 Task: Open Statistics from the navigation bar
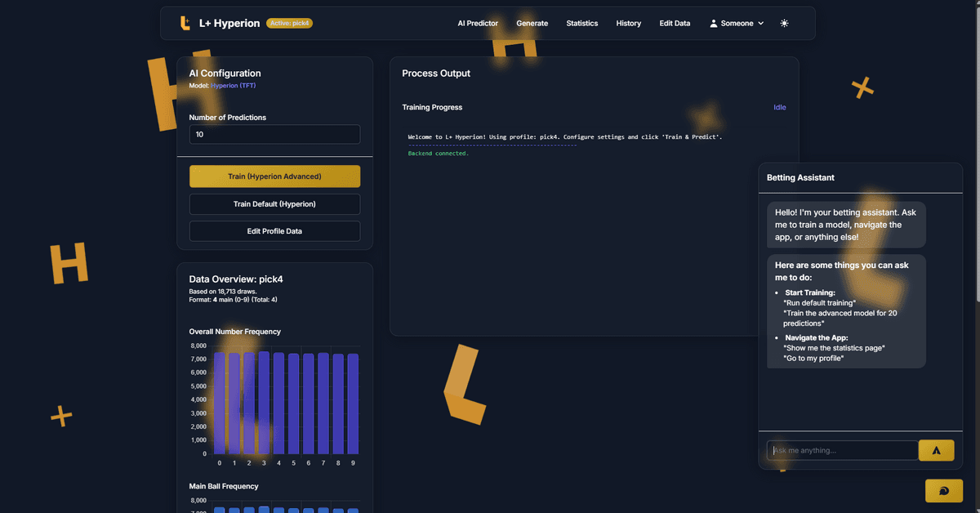582,24
